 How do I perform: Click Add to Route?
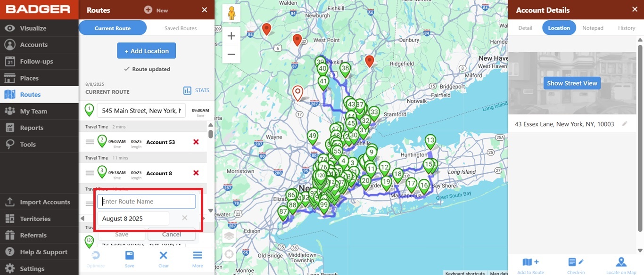coord(531,266)
